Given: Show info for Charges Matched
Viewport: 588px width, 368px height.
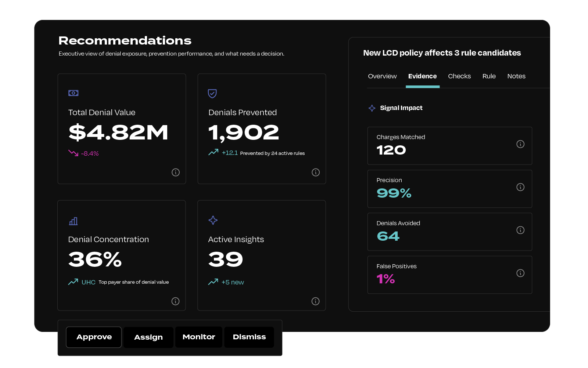Looking at the screenshot, I should pos(520,144).
